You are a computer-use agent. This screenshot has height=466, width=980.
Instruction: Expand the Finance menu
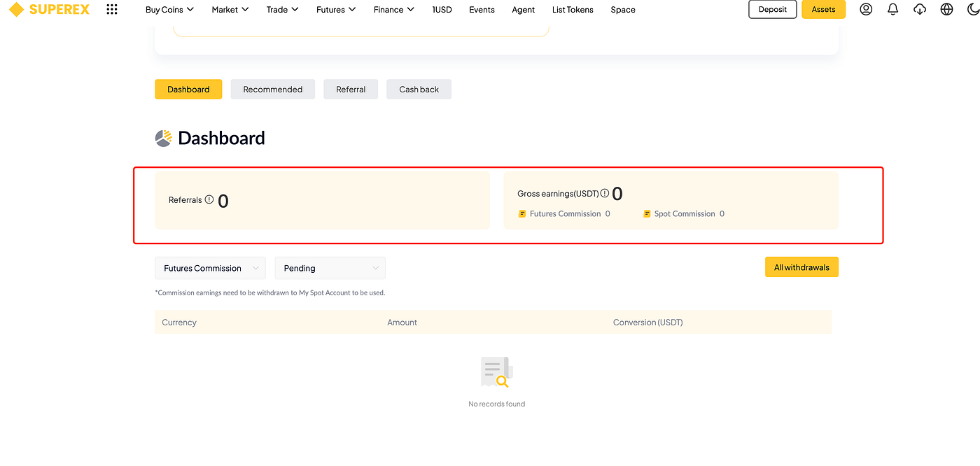(x=393, y=10)
